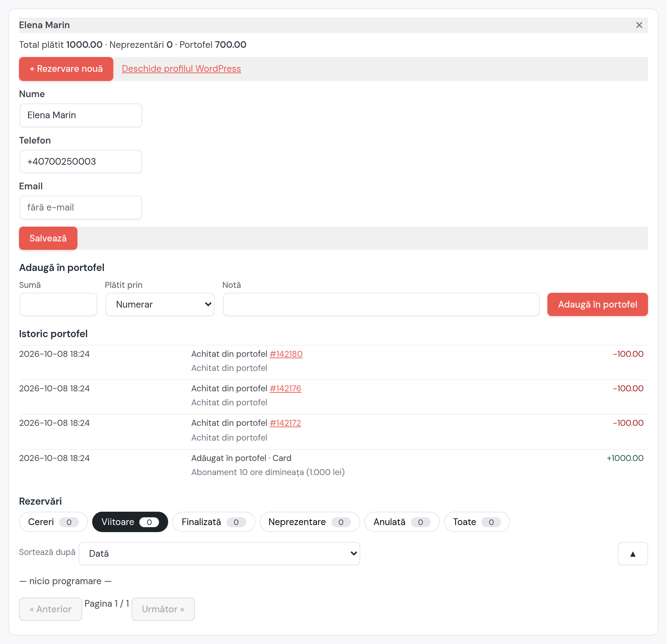Select the Viitoare filter tab
The image size is (667, 644).
130,522
